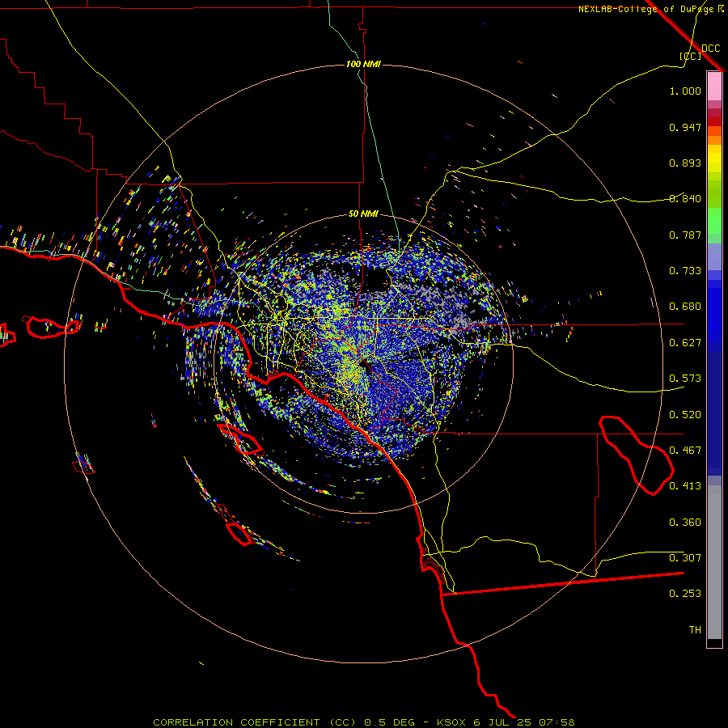The image size is (728, 728).
Task: Click the TH threshold label
Action: 695,630
